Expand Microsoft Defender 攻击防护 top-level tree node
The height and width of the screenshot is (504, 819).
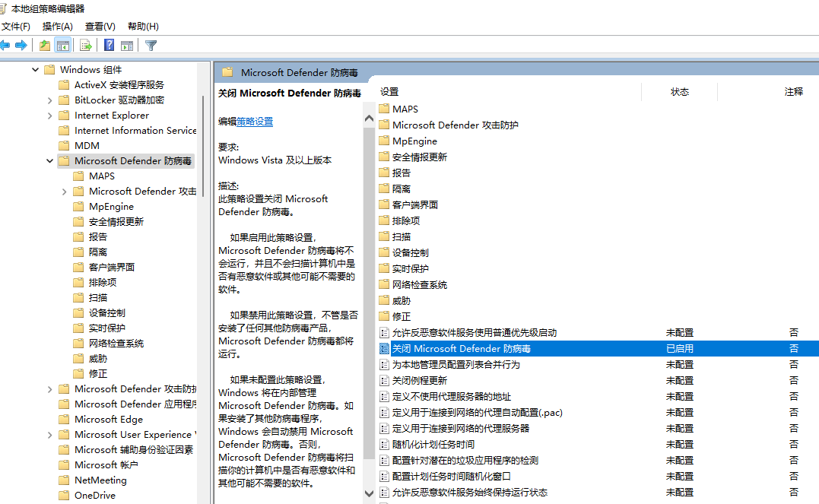point(49,389)
